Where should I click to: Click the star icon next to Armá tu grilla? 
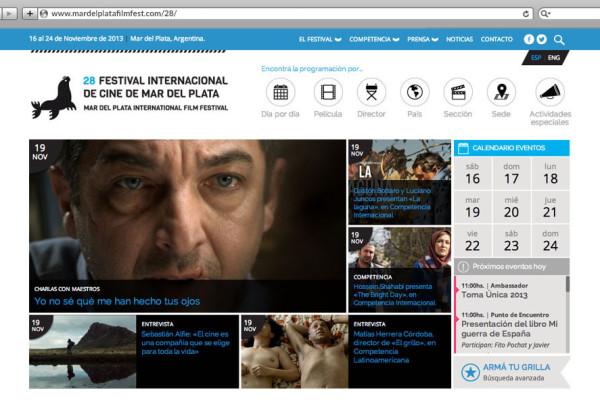[470, 372]
